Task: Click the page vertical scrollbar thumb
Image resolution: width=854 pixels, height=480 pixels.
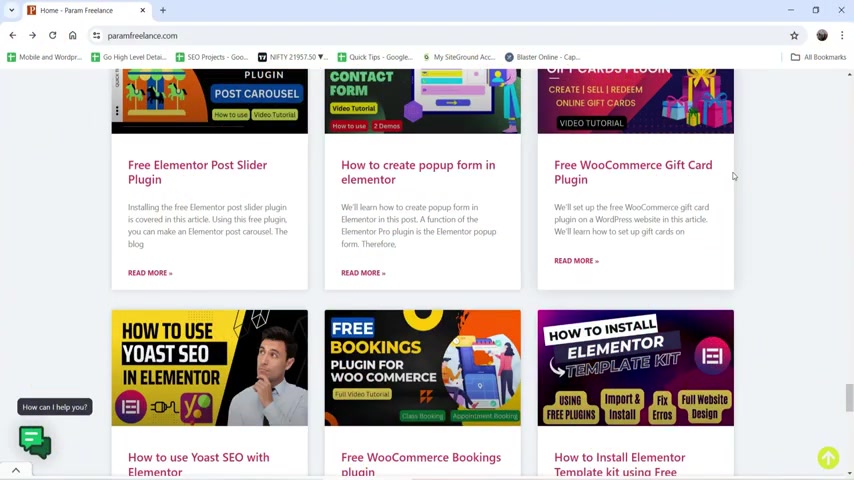Action: (849, 398)
